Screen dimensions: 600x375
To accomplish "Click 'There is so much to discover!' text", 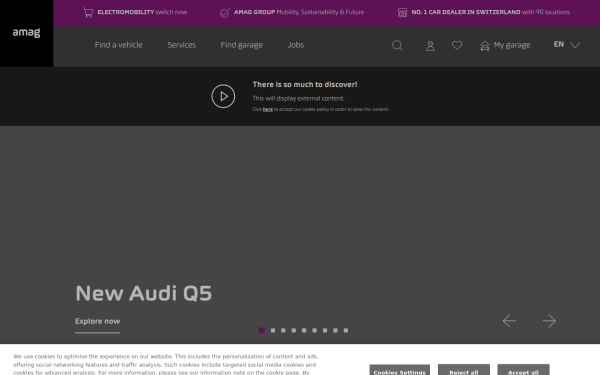I will coord(305,85).
